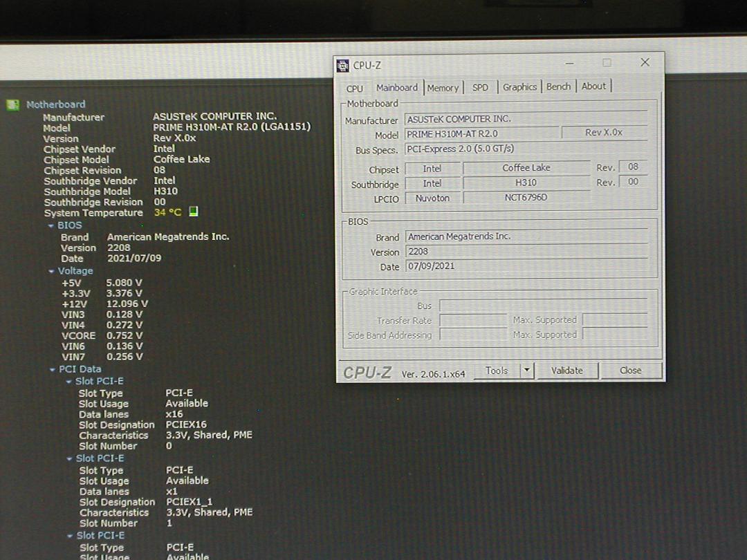The image size is (747, 560).
Task: Select the Data lanes x16 row
Action: [x=131, y=414]
